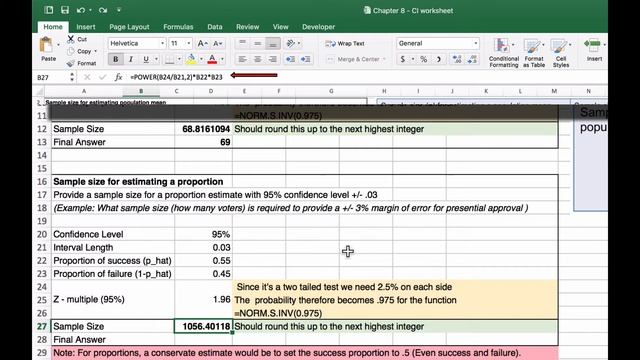Set Top Align vertical alignment

pyautogui.click(x=242, y=43)
